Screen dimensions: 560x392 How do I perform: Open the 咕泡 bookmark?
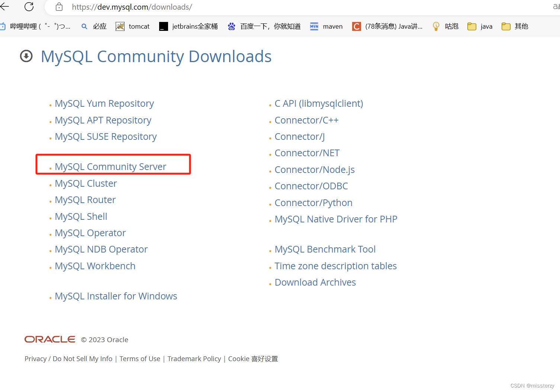pos(445,26)
